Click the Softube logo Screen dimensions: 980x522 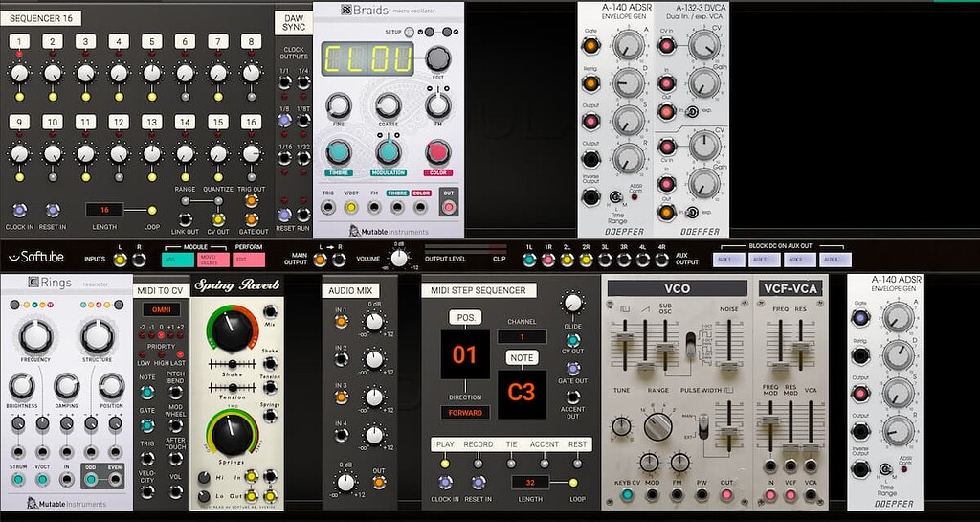point(35,257)
